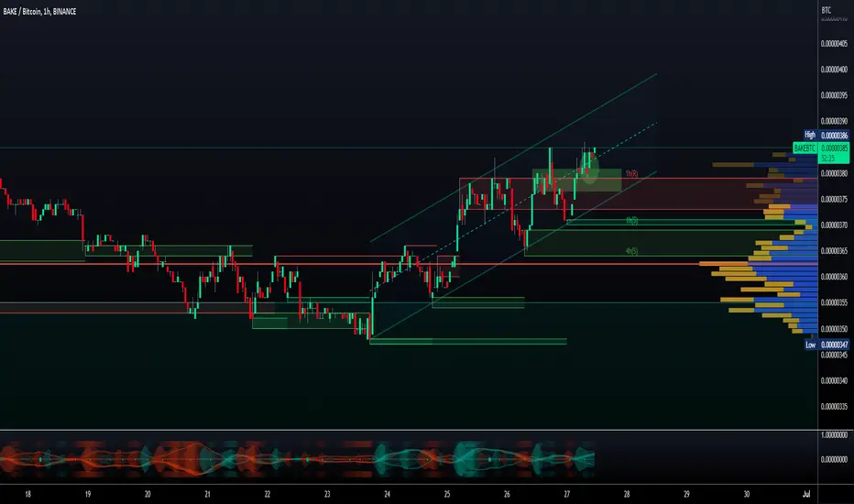Click price axis value 0.00000345

point(834,356)
